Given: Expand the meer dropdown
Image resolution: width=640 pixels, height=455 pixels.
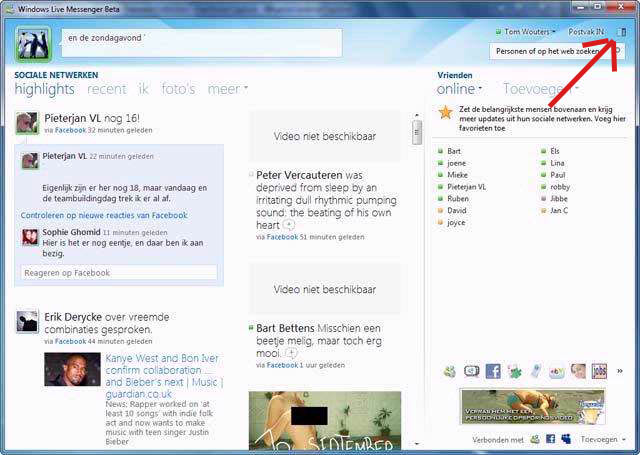Looking at the screenshot, I should [x=227, y=89].
